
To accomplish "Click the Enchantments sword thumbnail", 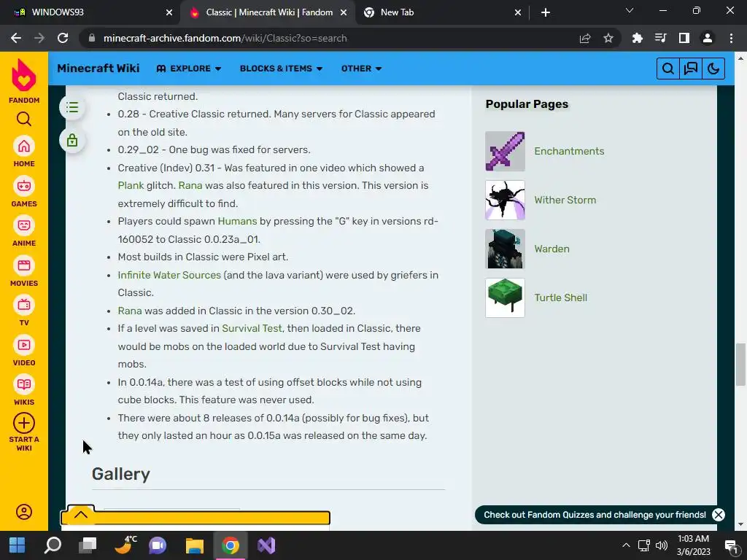I will 505,152.
